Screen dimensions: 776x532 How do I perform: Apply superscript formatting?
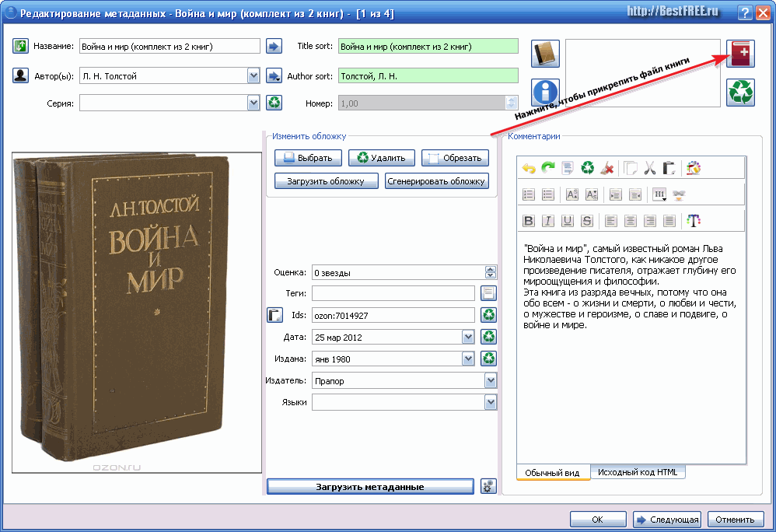click(572, 194)
